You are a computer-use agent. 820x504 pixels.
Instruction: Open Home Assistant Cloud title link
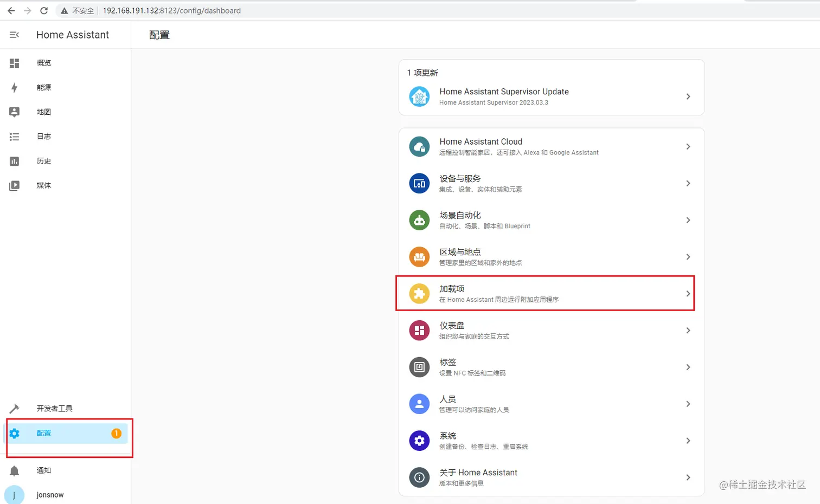click(481, 141)
